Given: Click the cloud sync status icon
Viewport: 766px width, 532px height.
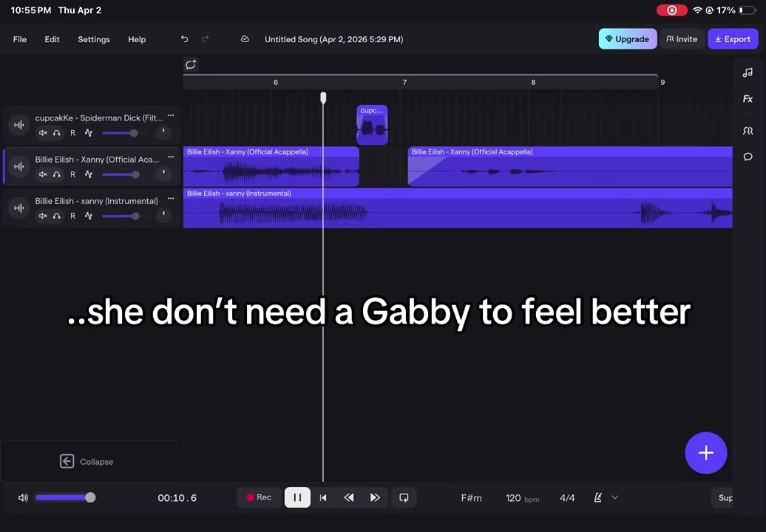Looking at the screenshot, I should (245, 39).
